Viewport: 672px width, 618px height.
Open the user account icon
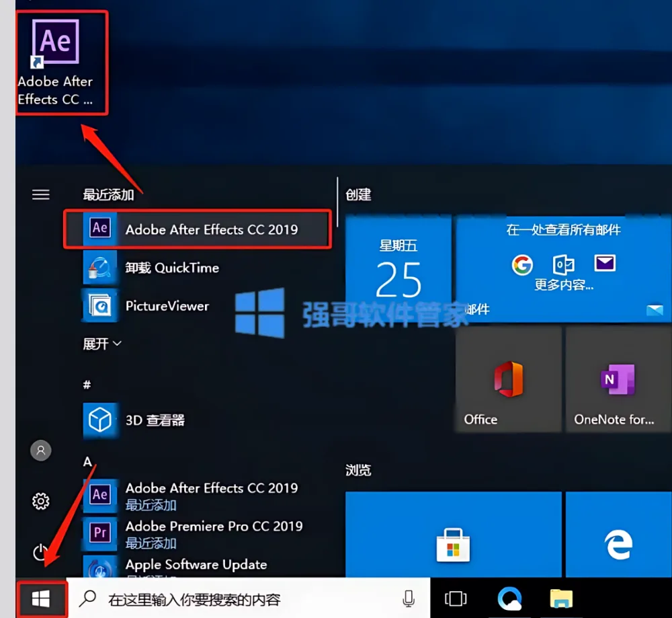41,451
